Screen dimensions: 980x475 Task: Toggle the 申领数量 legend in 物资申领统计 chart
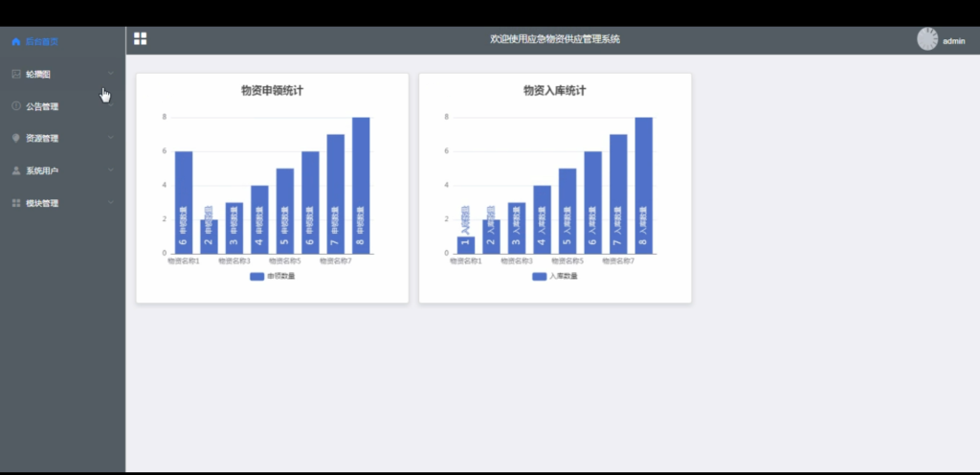[x=272, y=276]
